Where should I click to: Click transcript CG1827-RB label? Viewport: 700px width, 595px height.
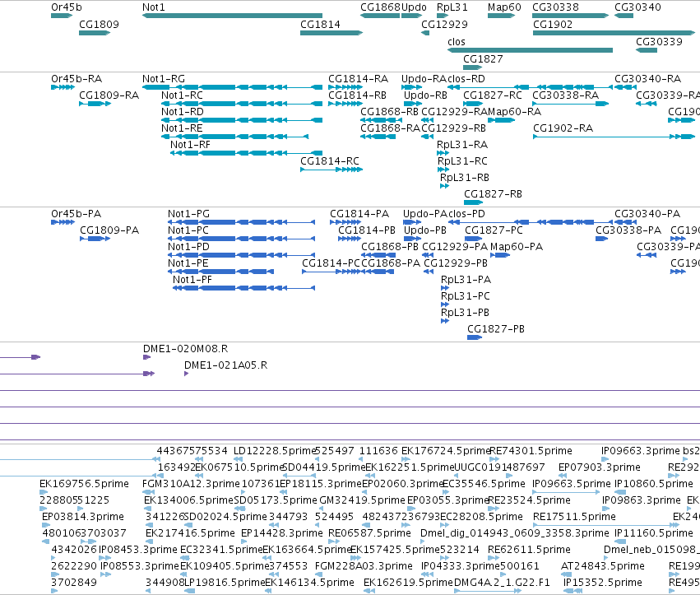[x=493, y=194]
